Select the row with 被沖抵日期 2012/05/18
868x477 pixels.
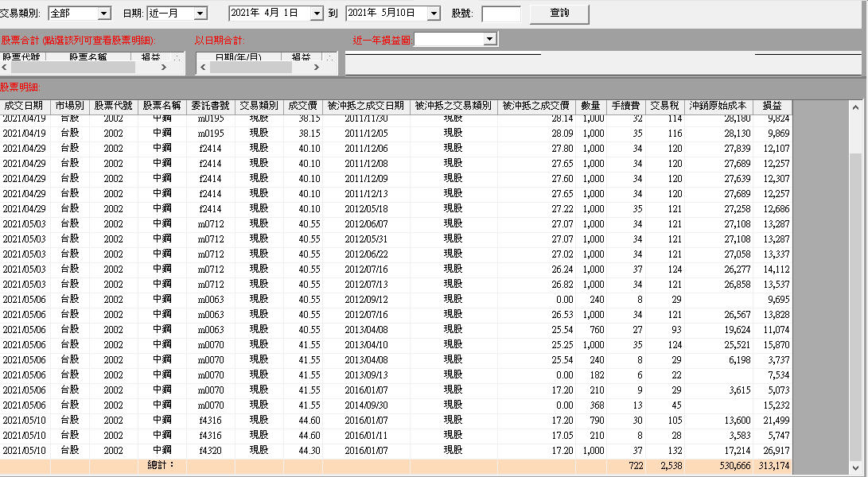(x=395, y=208)
